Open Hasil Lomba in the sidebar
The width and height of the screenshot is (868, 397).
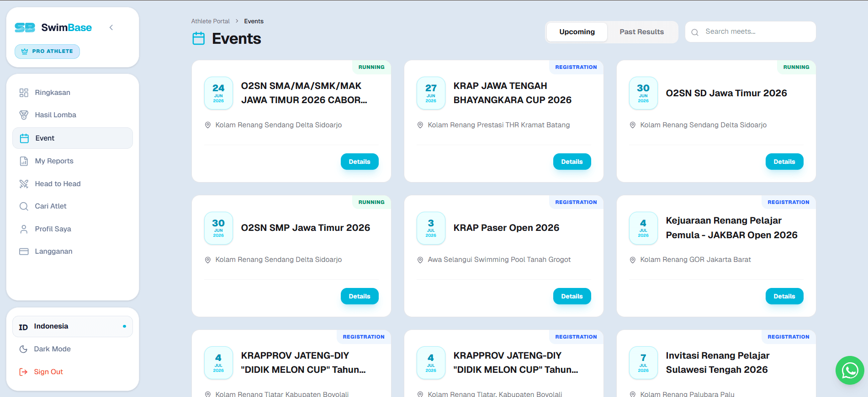point(73,115)
